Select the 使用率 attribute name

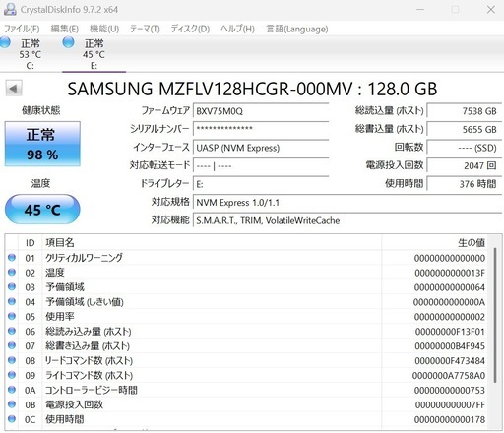click(60, 317)
